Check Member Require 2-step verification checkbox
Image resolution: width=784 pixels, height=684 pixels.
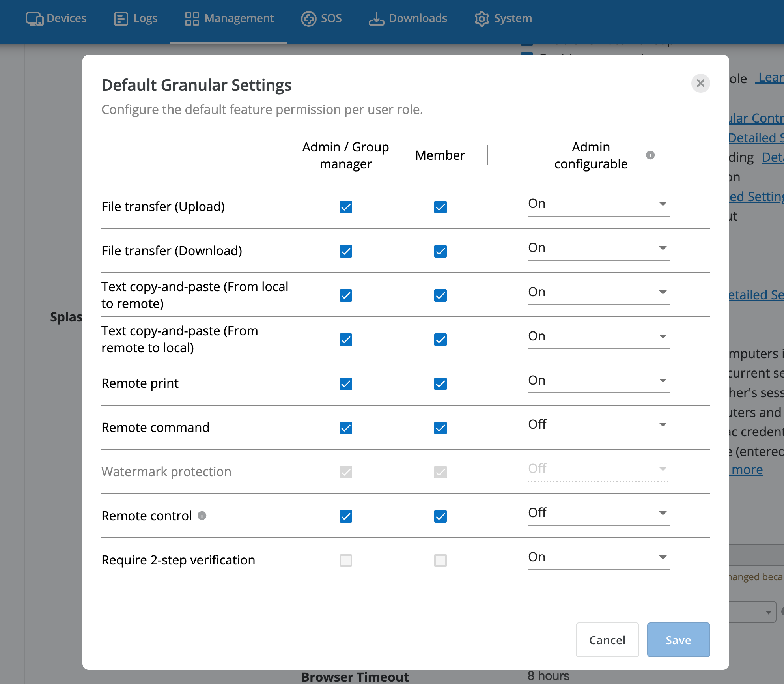point(441,561)
